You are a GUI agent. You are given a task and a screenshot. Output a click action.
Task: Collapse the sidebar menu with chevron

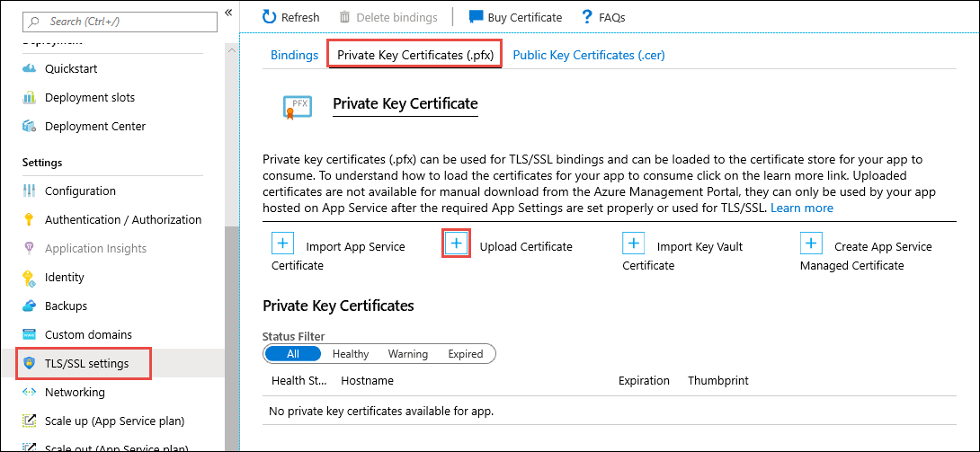click(228, 13)
